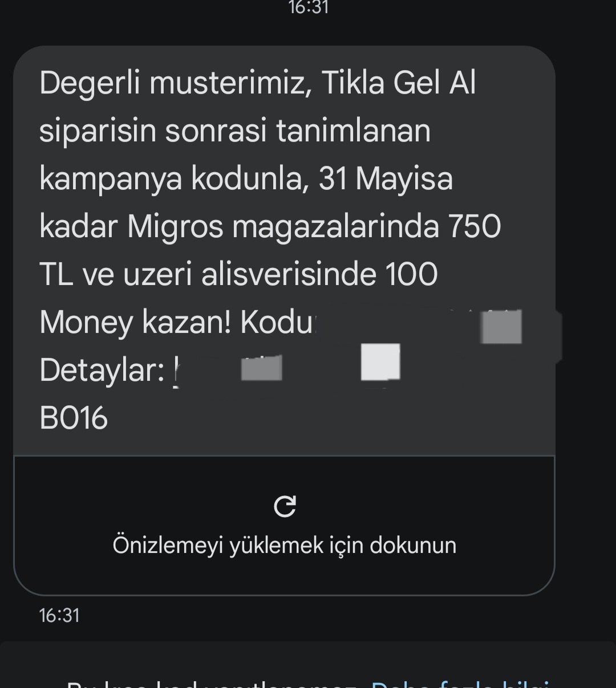The height and width of the screenshot is (688, 616).
Task: Tap the 'kampanya kodunla' text
Action: 175,179
